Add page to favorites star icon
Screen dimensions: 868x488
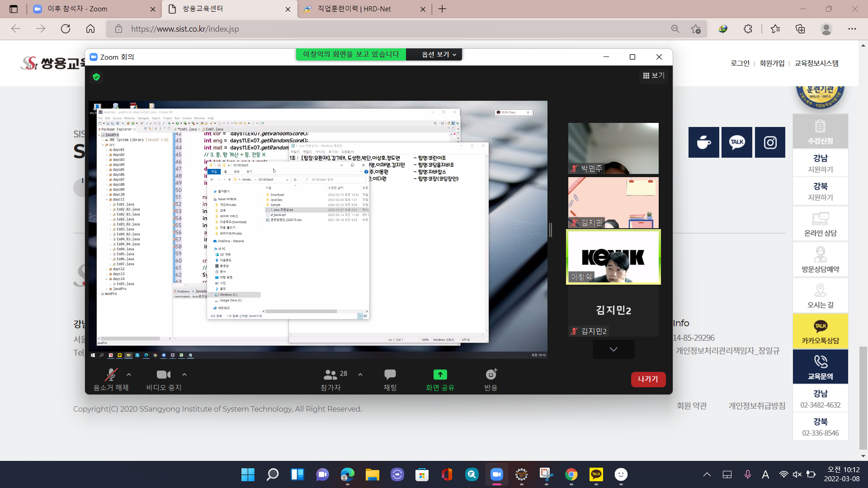click(x=696, y=29)
